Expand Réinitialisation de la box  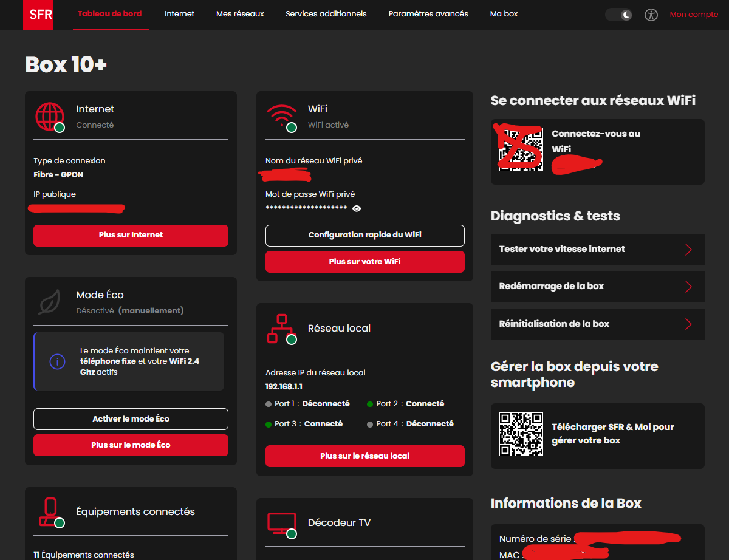pos(597,324)
